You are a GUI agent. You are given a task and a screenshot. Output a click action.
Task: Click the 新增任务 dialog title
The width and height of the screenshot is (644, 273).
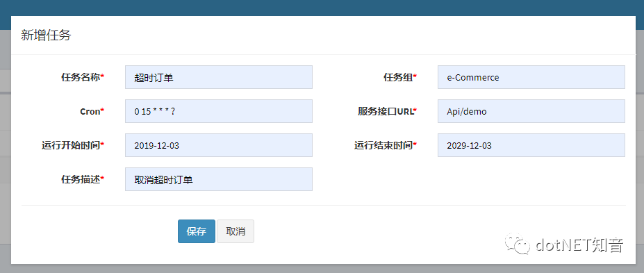(46, 35)
